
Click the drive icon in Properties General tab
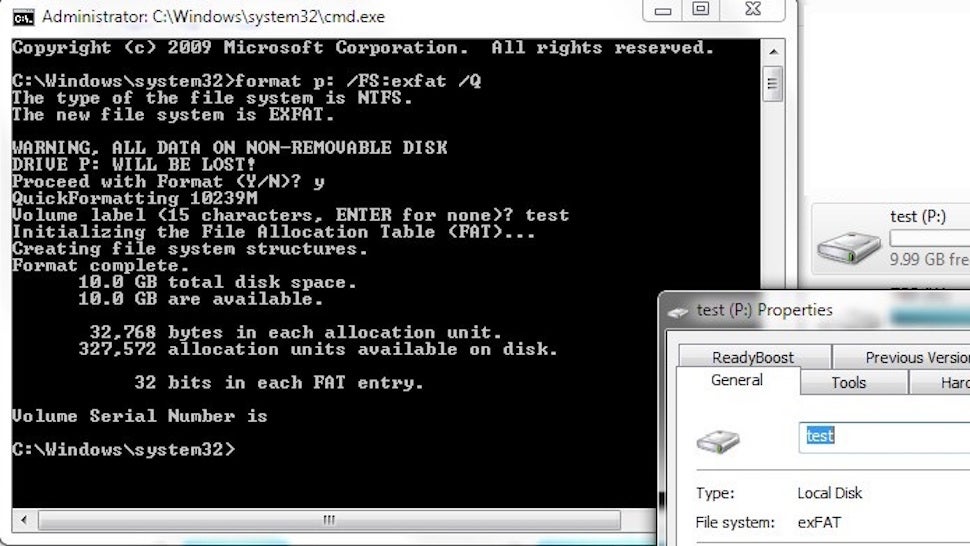point(718,441)
